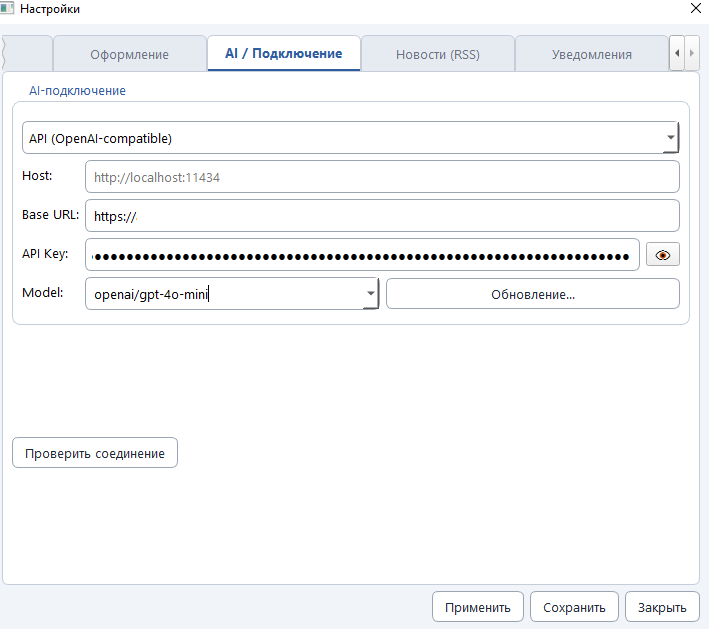Viewport: 709px width, 629px height.
Task: Focus the Host input field
Action: tap(381, 177)
